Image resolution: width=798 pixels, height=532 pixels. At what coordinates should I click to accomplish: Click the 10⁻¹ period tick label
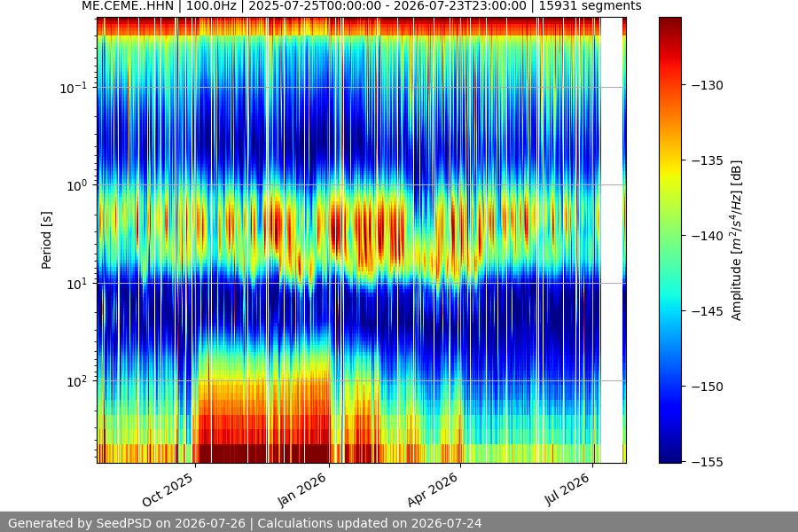74,88
